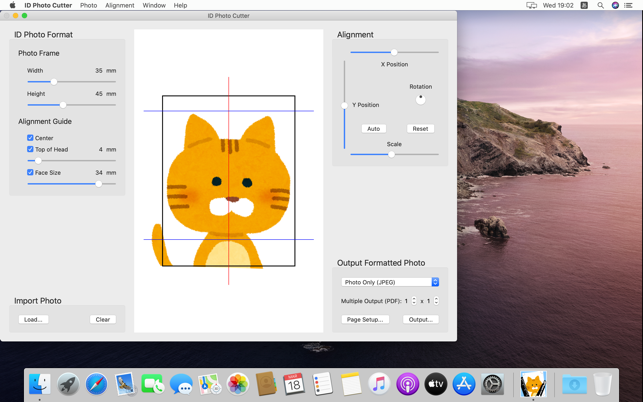Click the Reset alignment button
The width and height of the screenshot is (643, 402).
420,129
